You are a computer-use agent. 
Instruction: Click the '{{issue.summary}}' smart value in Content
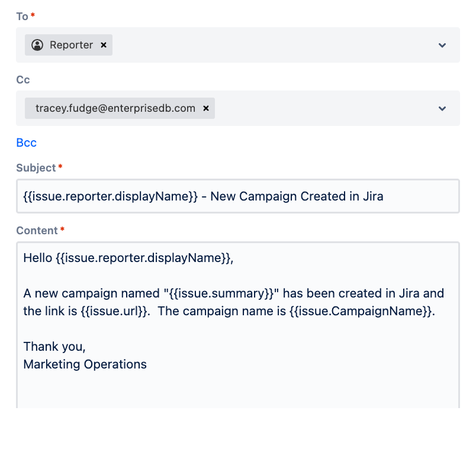tap(221, 293)
